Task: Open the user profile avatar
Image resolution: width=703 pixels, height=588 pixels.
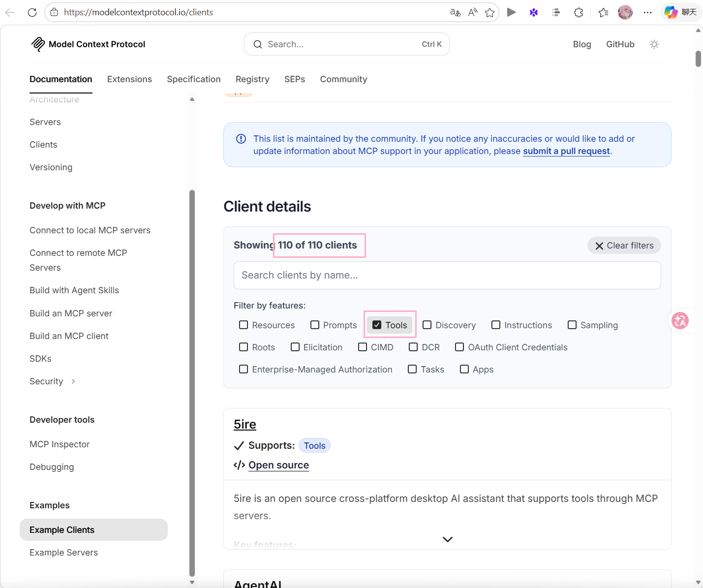Action: (625, 12)
